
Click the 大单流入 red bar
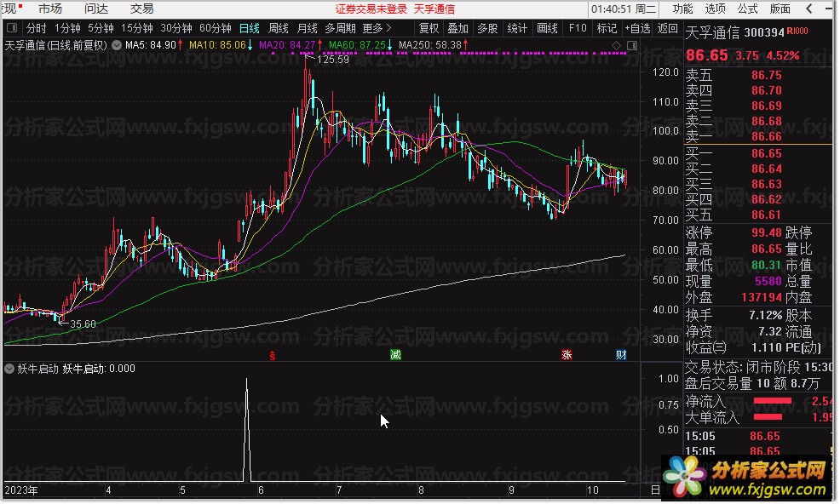[767, 416]
